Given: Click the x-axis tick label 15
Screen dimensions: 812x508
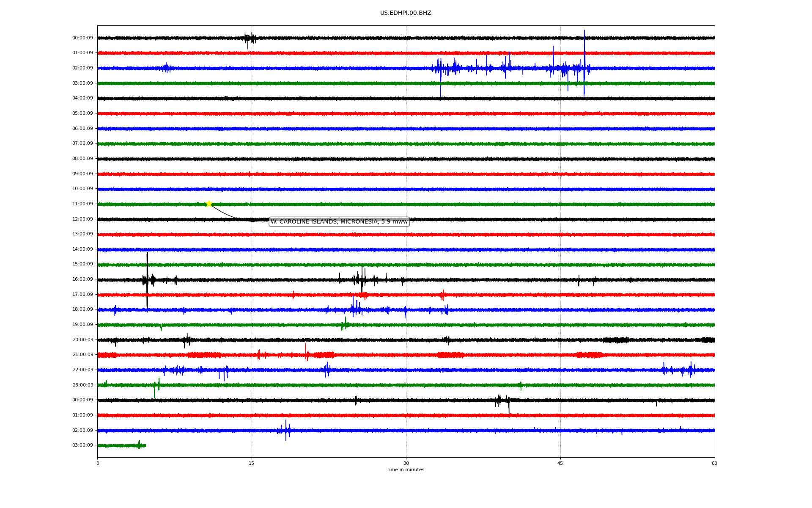Looking at the screenshot, I should click(x=252, y=463).
